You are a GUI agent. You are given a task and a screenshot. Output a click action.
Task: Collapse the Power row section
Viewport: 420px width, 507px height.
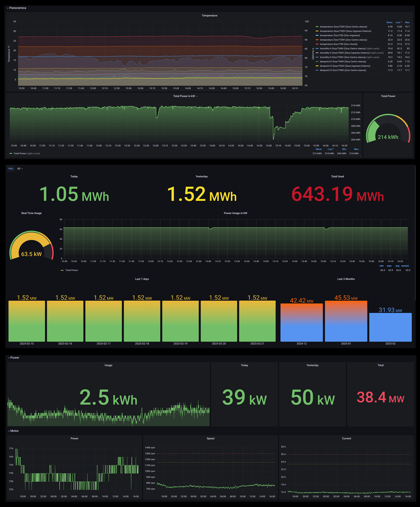(x=9, y=358)
